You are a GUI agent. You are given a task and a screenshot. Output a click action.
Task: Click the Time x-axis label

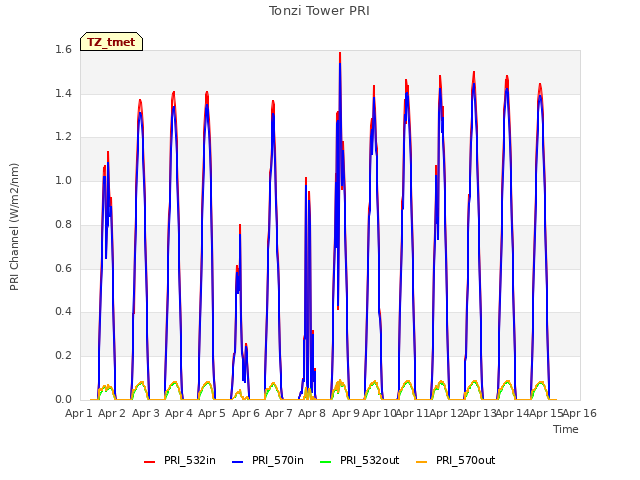566,429
